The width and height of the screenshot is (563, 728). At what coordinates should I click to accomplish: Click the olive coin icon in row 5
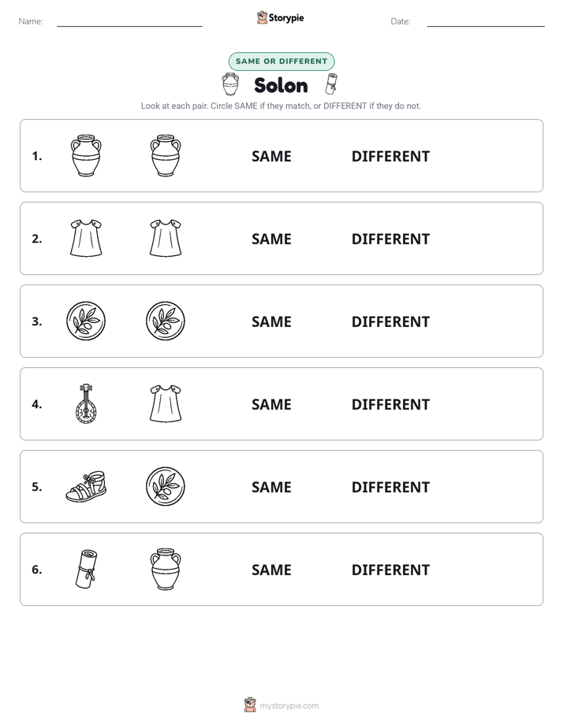(x=166, y=486)
